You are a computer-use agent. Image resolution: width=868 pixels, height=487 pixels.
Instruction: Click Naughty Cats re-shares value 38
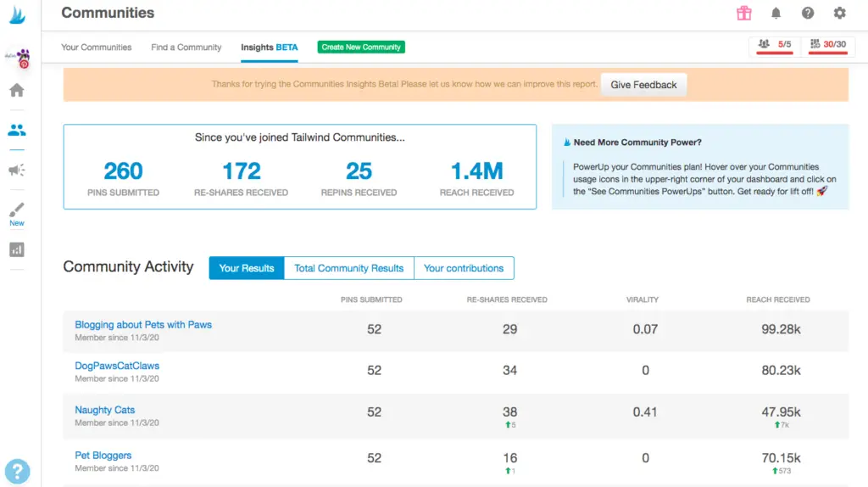[x=509, y=412]
